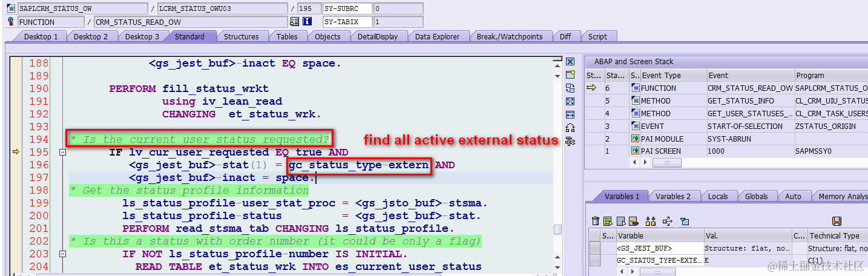Click the PAI MODULE row icon
Image resolution: width=868 pixels, height=276 pixels.
click(x=635, y=139)
